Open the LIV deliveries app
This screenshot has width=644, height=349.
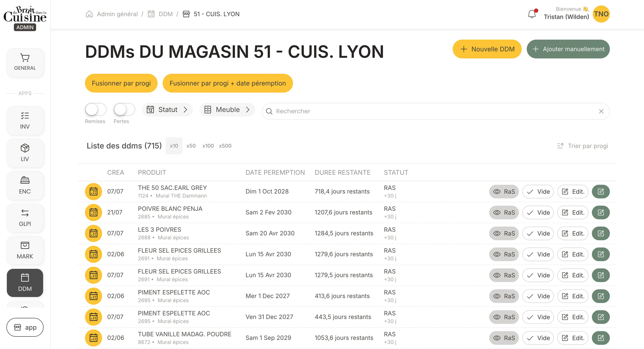(25, 153)
